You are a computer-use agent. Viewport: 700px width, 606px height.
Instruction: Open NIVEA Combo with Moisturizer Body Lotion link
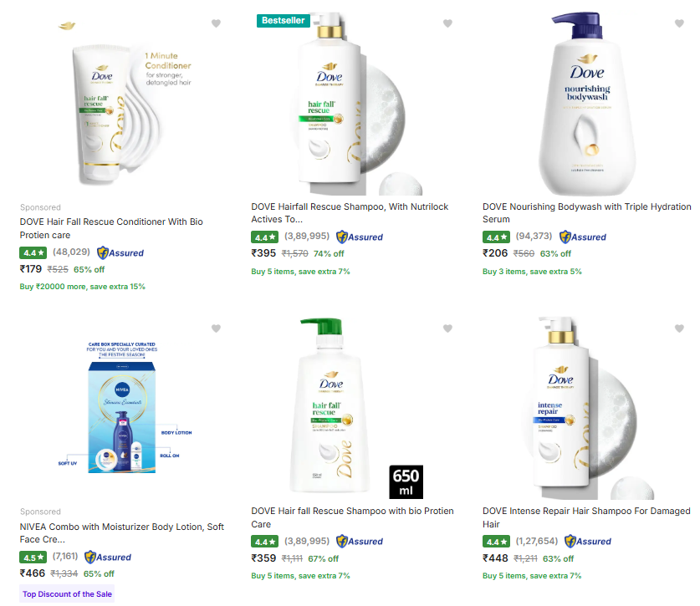pos(121,532)
